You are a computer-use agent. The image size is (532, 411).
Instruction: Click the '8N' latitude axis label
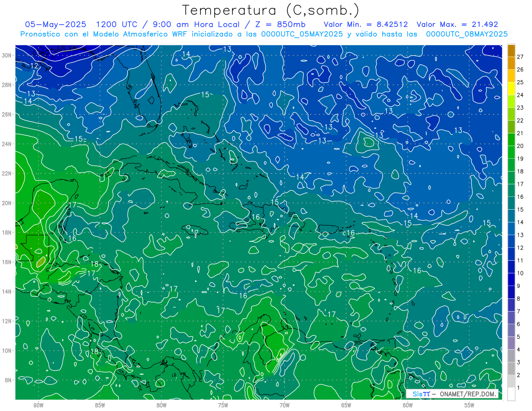click(8, 380)
